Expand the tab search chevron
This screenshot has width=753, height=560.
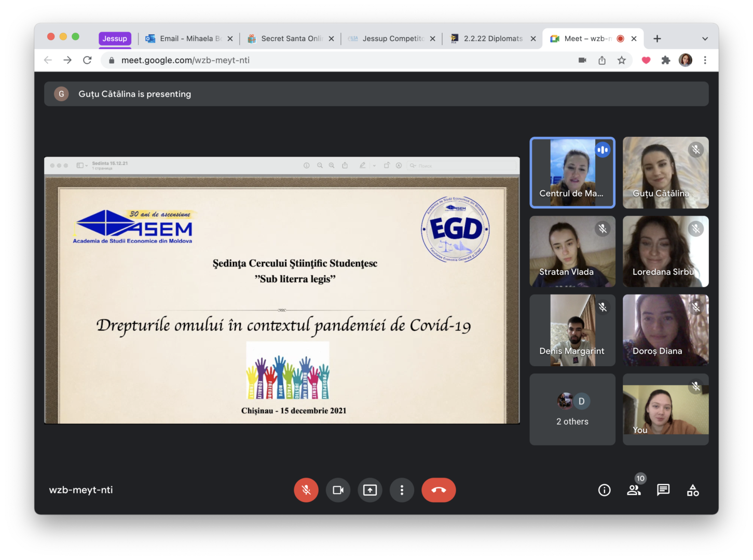click(x=705, y=38)
